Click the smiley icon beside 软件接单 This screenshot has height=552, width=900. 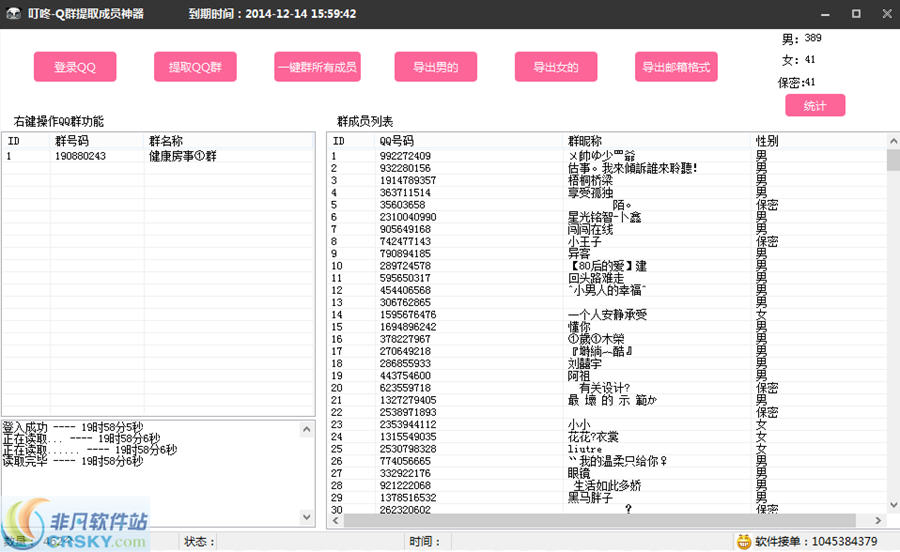point(744,541)
